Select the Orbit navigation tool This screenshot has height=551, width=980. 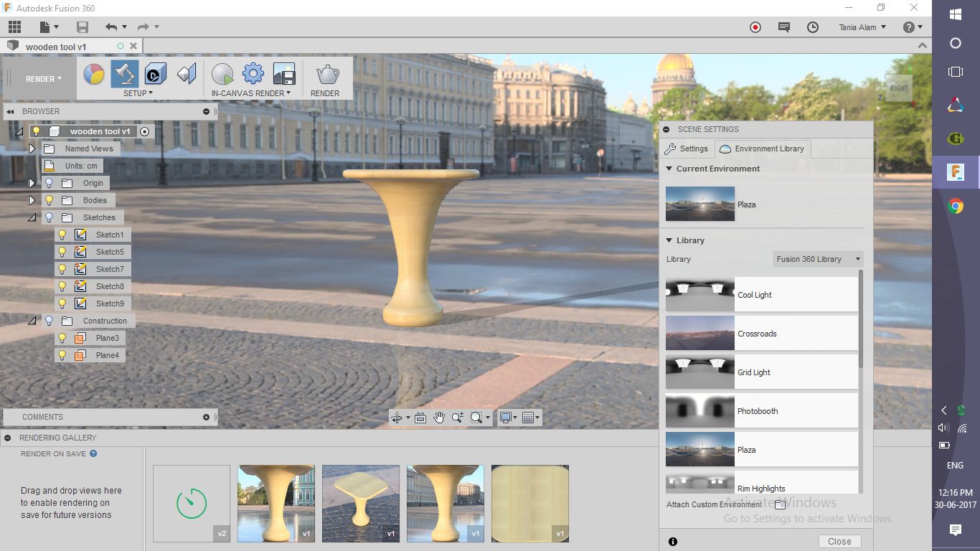click(396, 418)
